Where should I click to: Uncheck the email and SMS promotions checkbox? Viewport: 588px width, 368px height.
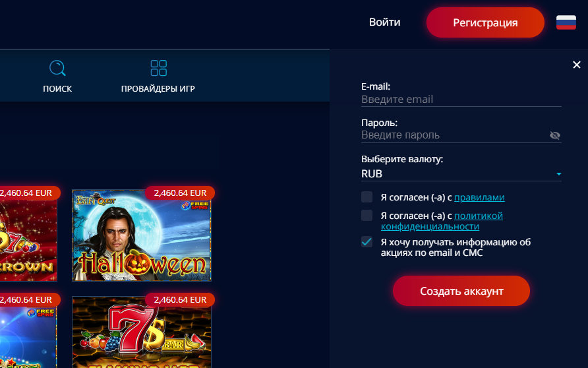pos(367,242)
